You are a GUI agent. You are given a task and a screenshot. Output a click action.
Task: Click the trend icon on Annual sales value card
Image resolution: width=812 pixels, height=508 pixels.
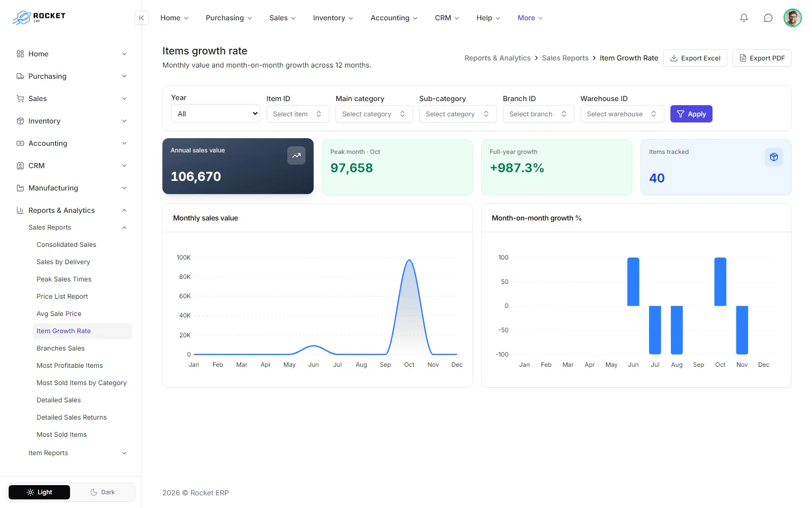296,155
